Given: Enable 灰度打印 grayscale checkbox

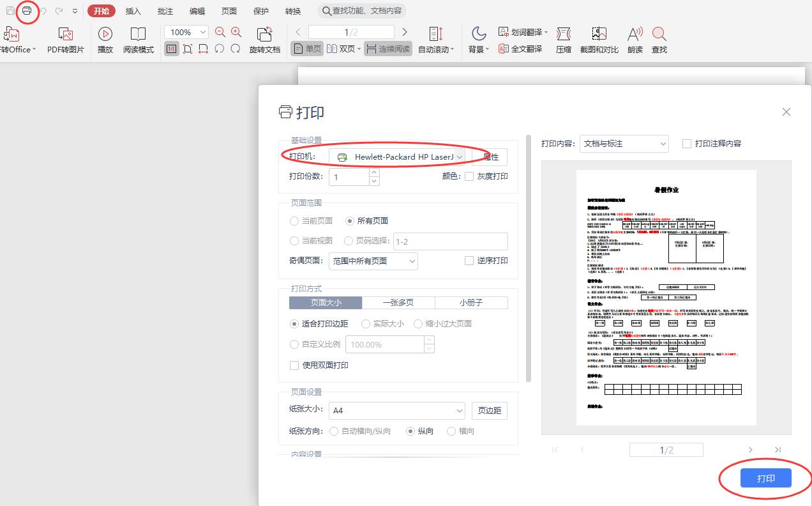Looking at the screenshot, I should pos(469,176).
